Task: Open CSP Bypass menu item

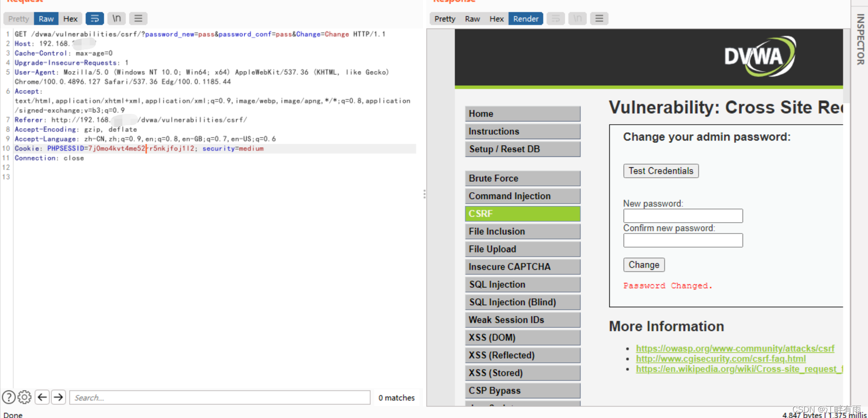Action: pyautogui.click(x=523, y=391)
